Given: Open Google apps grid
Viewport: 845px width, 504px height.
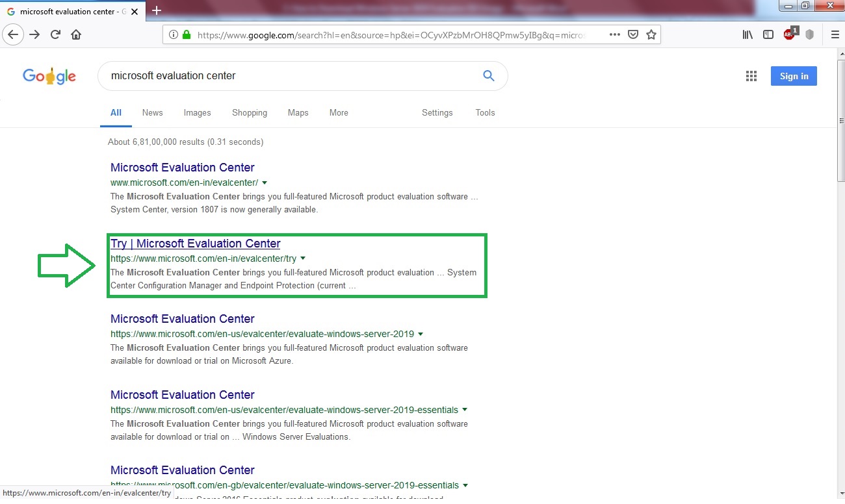Looking at the screenshot, I should 751,76.
